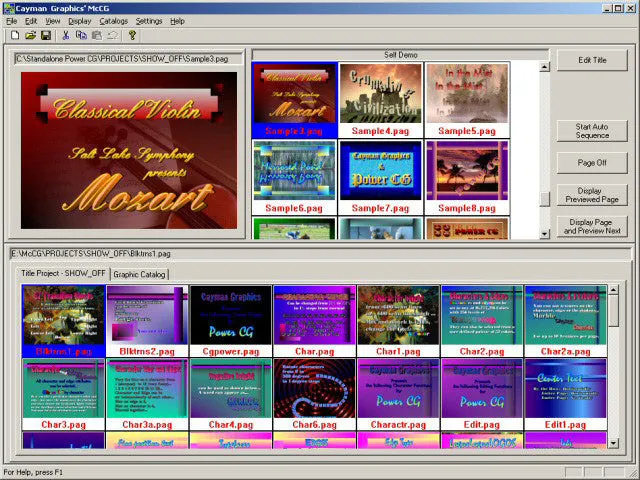The width and height of the screenshot is (640, 480).
Task: Click Self Demo scrollbar up arrow
Action: click(x=544, y=67)
